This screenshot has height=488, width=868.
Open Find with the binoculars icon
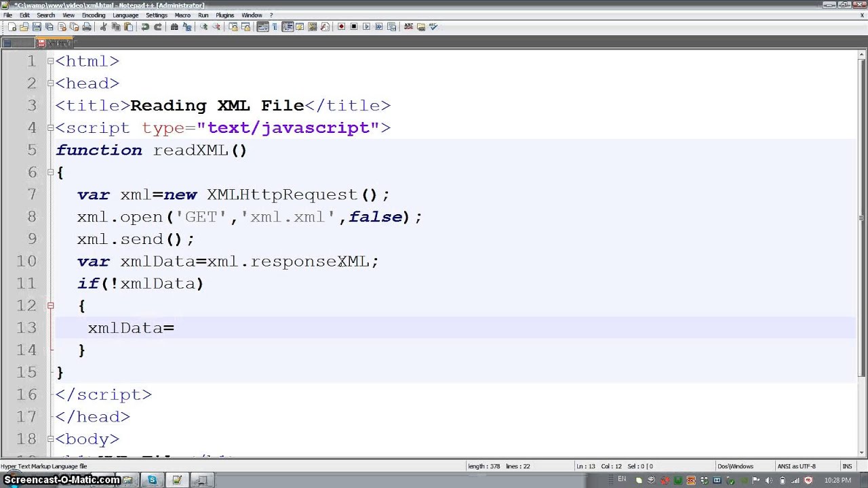pyautogui.click(x=174, y=27)
